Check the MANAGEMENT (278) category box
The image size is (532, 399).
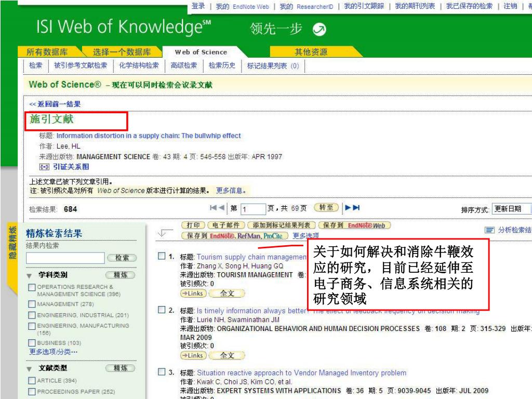pos(32,303)
